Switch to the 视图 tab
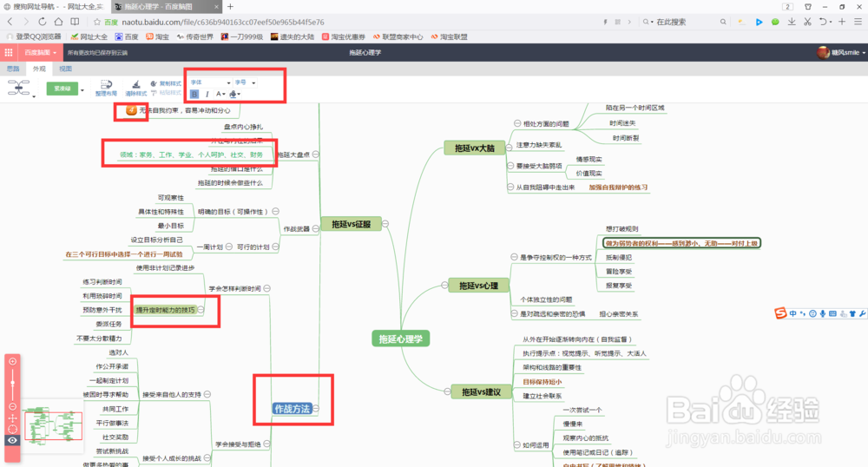This screenshot has height=467, width=868. click(x=65, y=69)
